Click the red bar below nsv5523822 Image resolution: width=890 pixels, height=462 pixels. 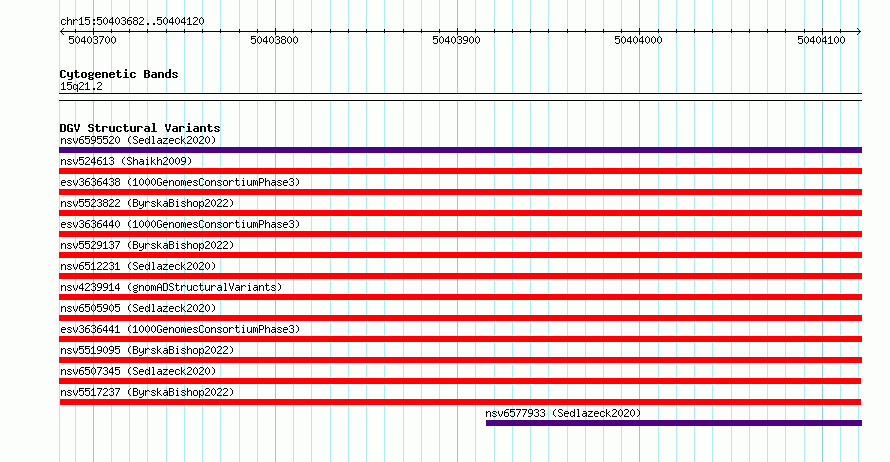tap(460, 213)
